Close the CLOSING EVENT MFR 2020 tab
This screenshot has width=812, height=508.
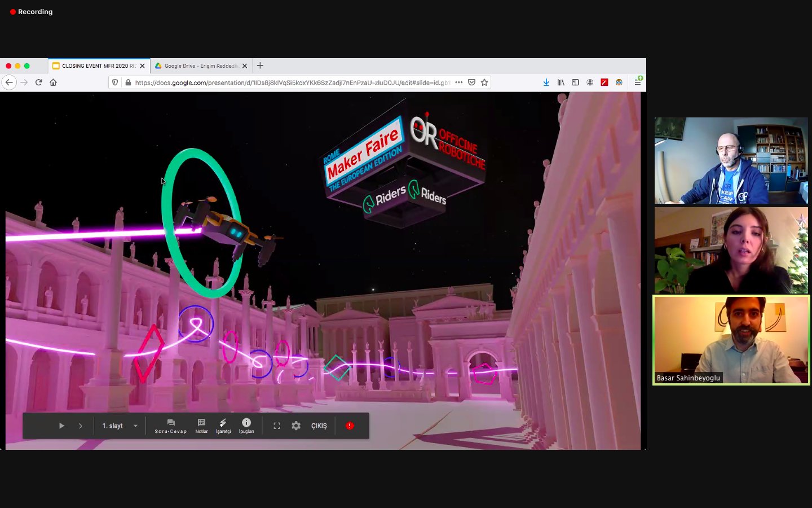pos(142,66)
